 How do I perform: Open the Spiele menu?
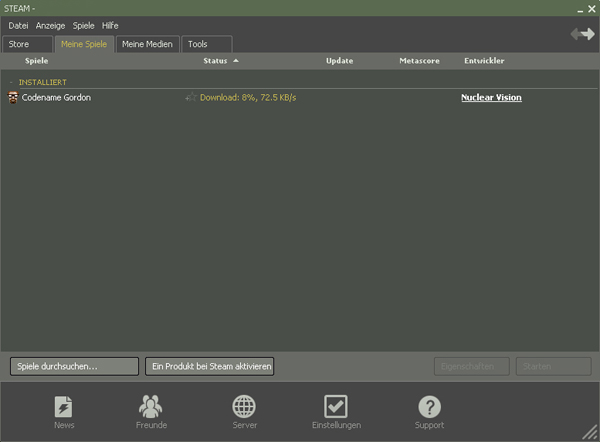(x=83, y=26)
